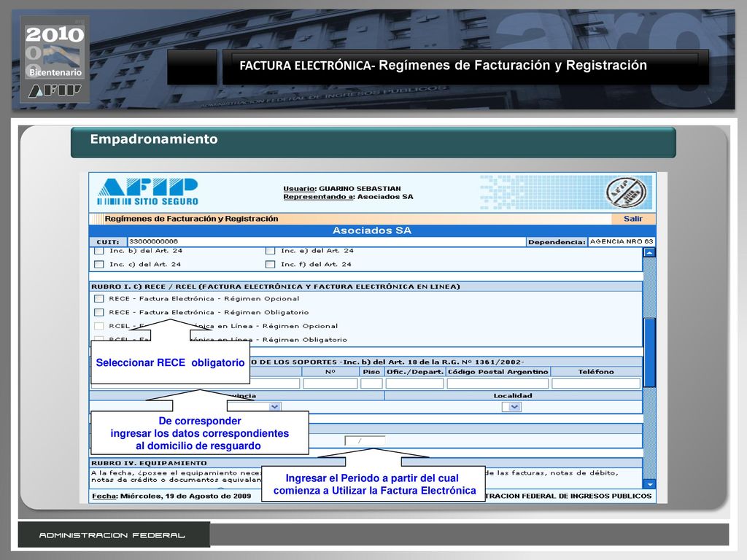Click the Código Postal Argentino column header
The width and height of the screenshot is (747, 560).
tap(498, 372)
